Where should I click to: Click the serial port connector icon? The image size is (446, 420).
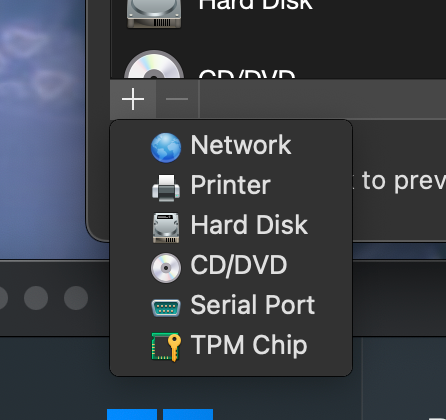click(166, 308)
